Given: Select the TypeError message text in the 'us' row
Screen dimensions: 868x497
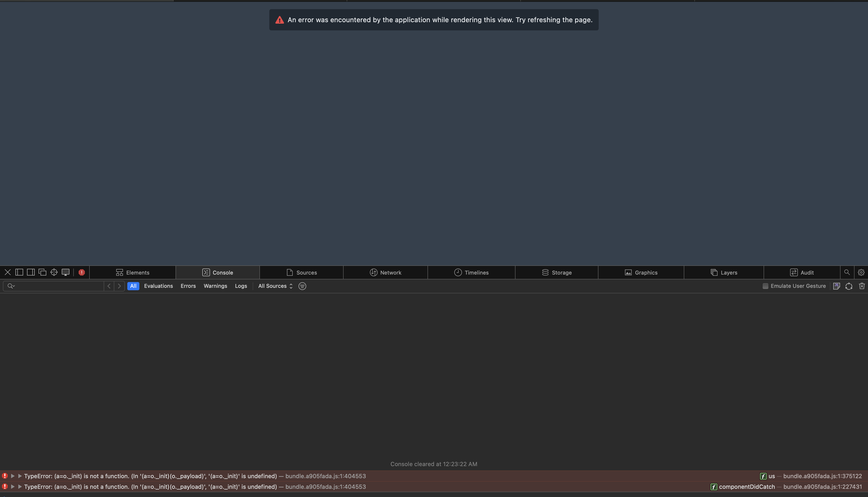Looking at the screenshot, I should pos(150,476).
